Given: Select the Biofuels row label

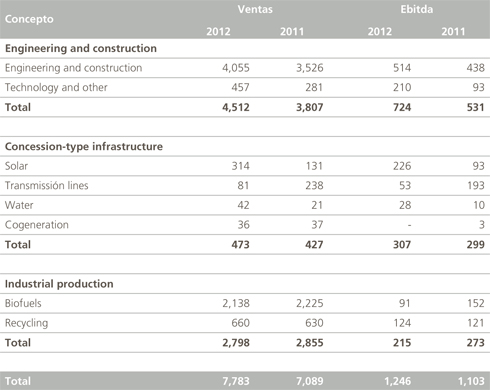Looking at the screenshot, I should pos(23,303).
